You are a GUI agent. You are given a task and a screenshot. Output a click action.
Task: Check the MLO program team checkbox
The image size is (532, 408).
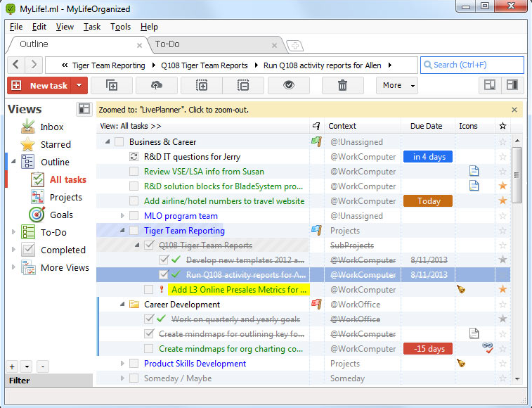(x=134, y=216)
